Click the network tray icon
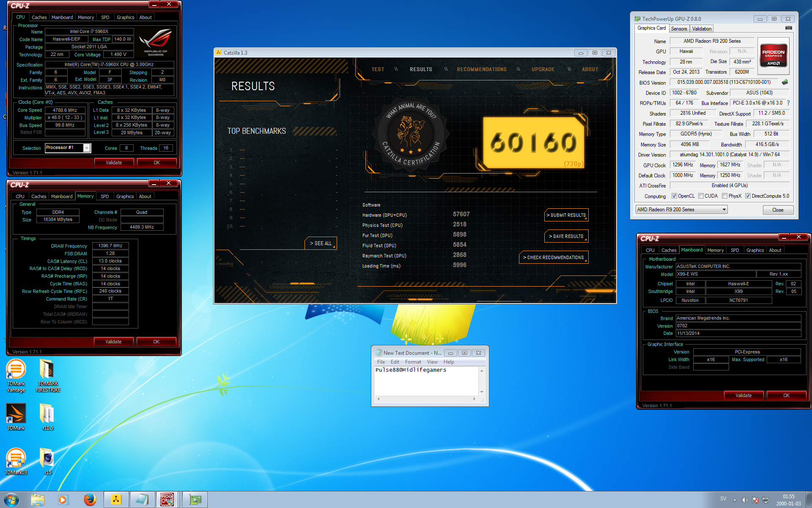The image size is (812, 508). point(765,500)
